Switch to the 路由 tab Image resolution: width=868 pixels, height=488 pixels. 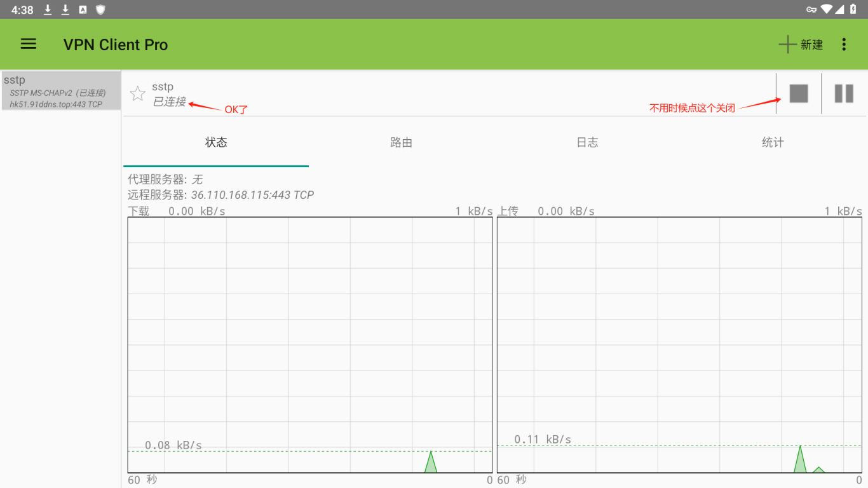pyautogui.click(x=402, y=142)
